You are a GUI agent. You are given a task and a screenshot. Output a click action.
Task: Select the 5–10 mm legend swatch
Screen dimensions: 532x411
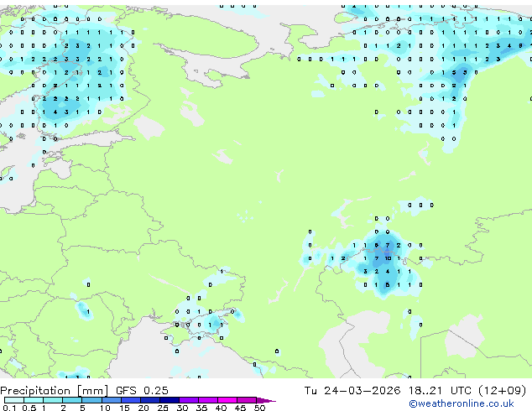pos(91,400)
